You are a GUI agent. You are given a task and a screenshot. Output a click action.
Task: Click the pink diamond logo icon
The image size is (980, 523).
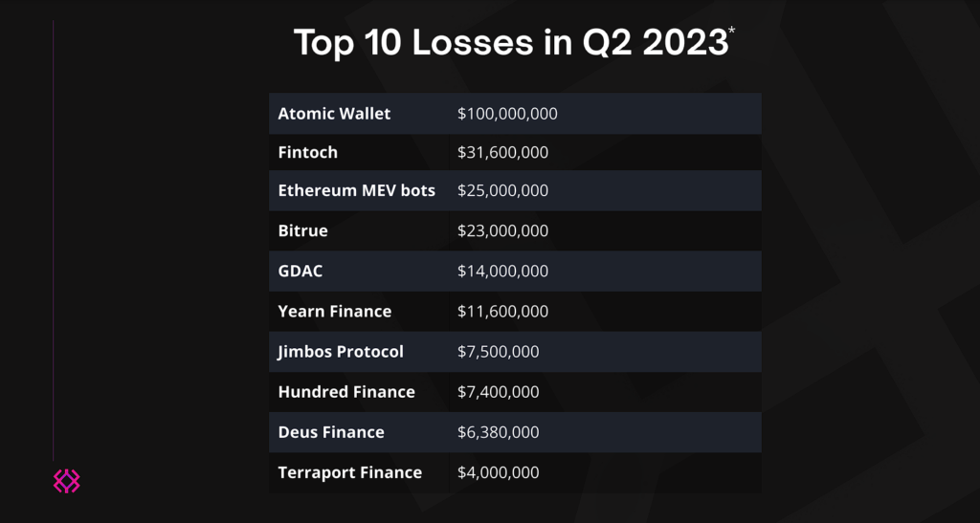pos(66,481)
